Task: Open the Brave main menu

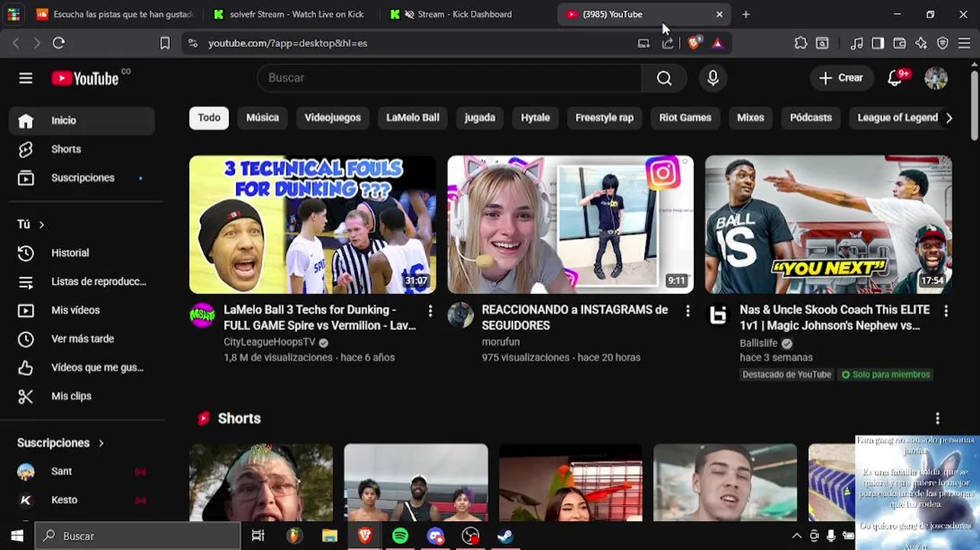Action: click(x=964, y=44)
